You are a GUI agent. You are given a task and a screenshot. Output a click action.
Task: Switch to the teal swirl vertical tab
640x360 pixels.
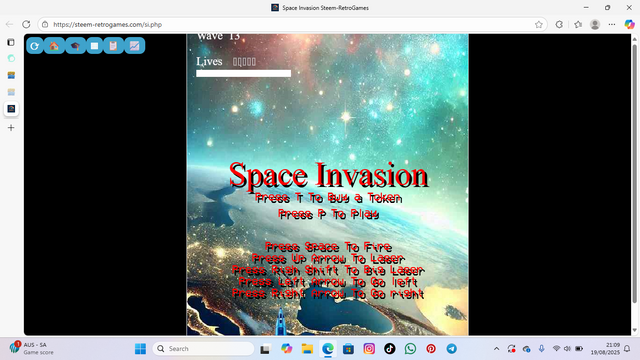[x=11, y=58]
